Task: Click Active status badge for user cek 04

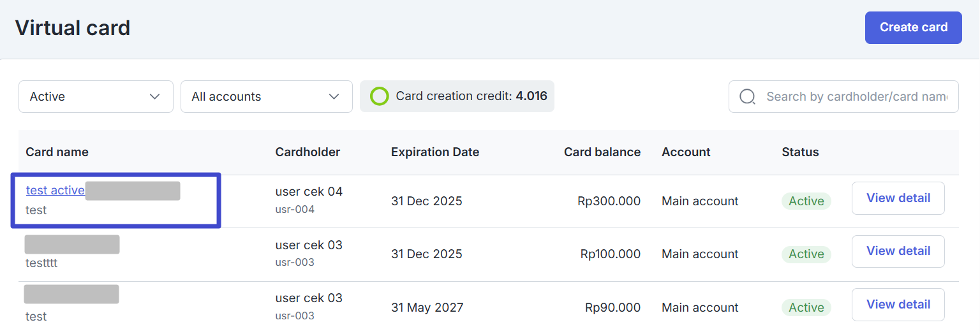Action: [806, 201]
